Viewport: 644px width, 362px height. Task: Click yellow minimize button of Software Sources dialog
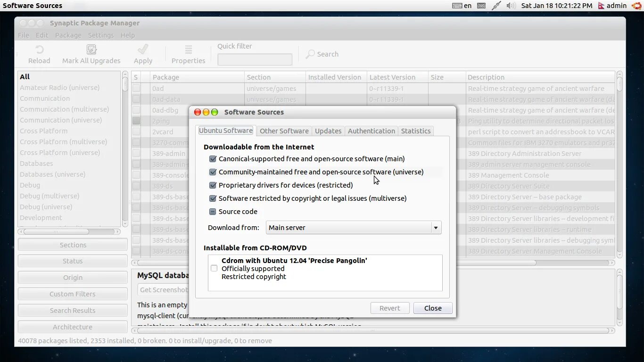pos(206,112)
